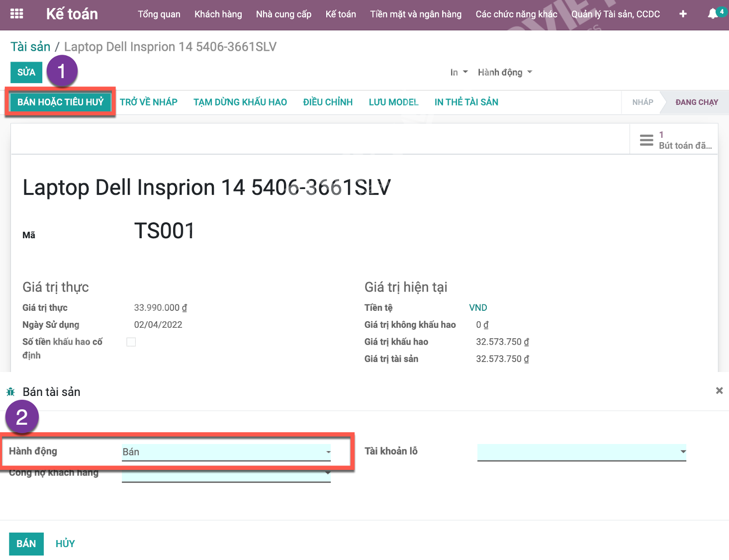Viewport: 729px width, 560px height.
Task: Cancel with the HỦY button
Action: click(x=65, y=544)
